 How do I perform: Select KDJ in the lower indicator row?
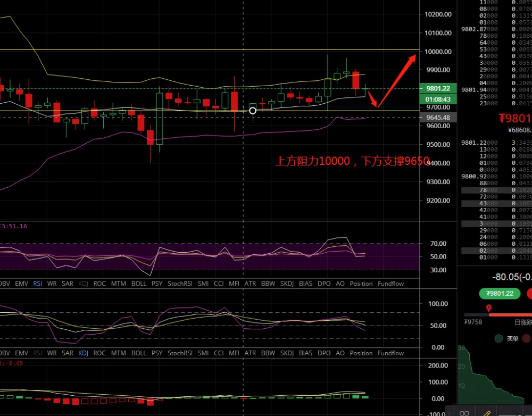[x=83, y=353]
